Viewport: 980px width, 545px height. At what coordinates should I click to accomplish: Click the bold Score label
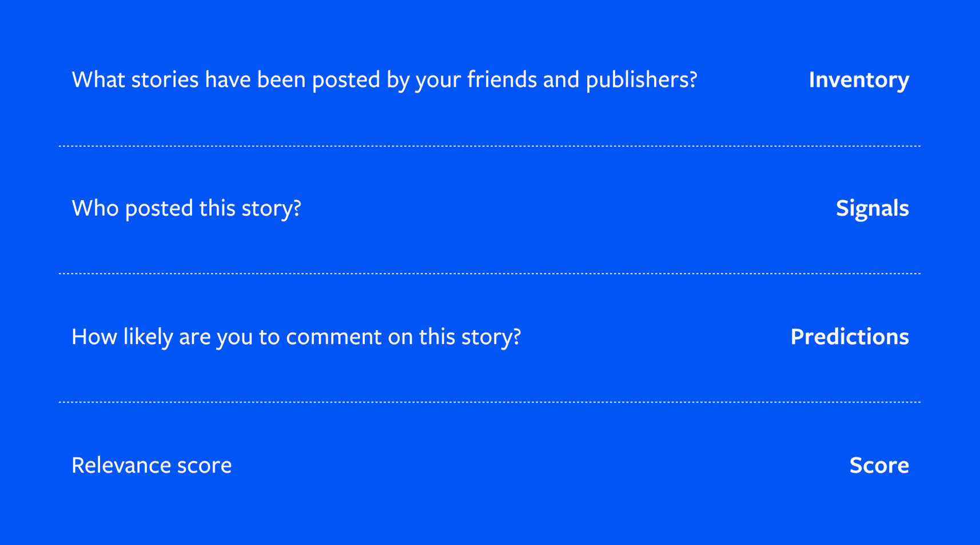point(879,466)
